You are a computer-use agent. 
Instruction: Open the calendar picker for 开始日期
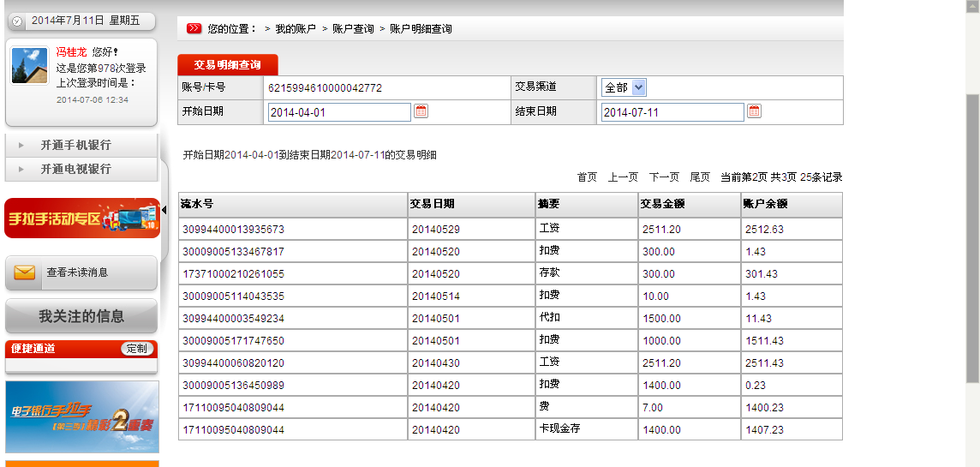[x=421, y=111]
